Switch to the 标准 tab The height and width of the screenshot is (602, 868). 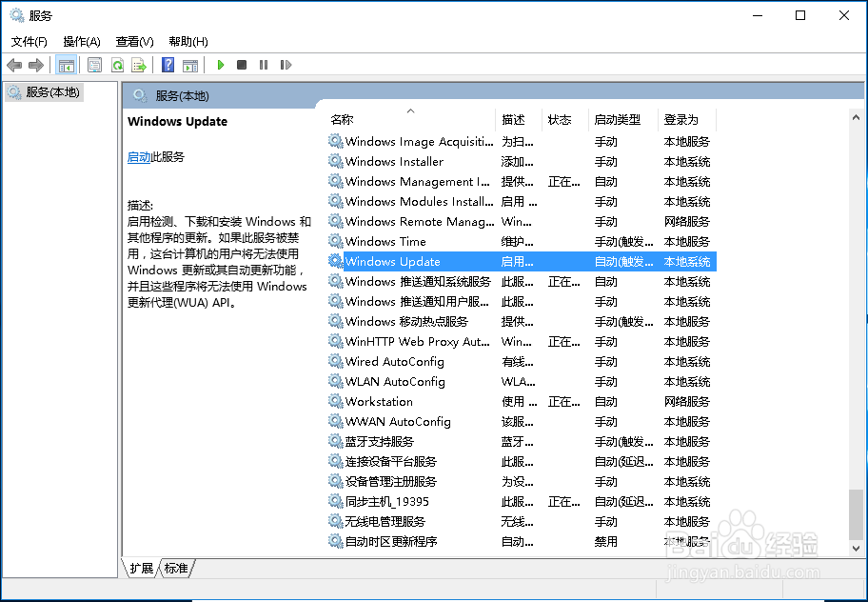tap(176, 569)
